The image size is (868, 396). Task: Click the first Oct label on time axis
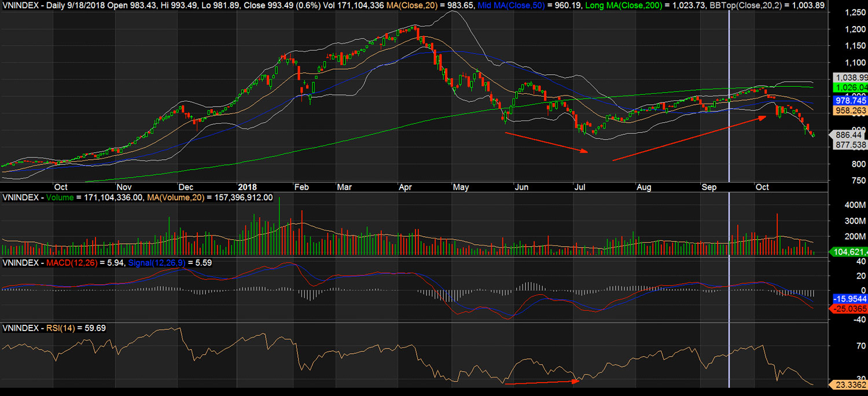click(60, 187)
